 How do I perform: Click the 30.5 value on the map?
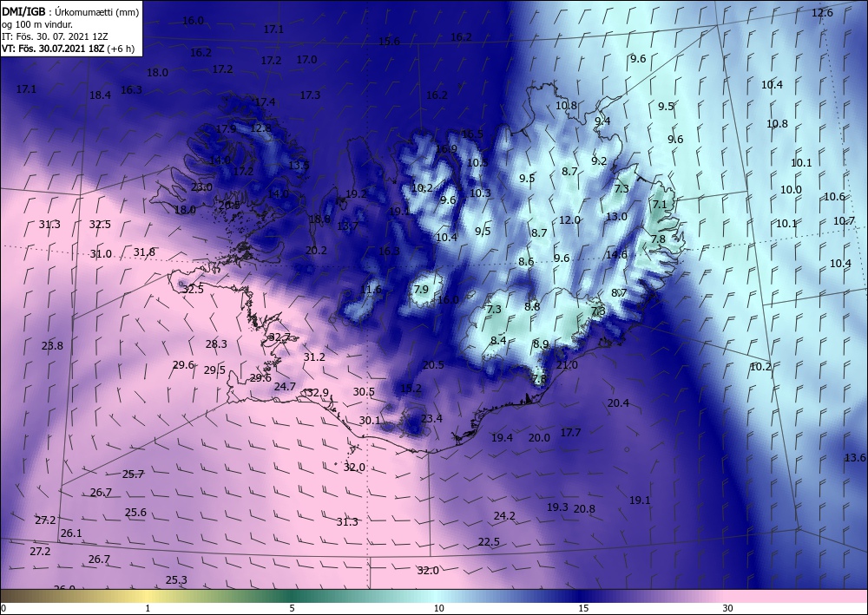364,391
